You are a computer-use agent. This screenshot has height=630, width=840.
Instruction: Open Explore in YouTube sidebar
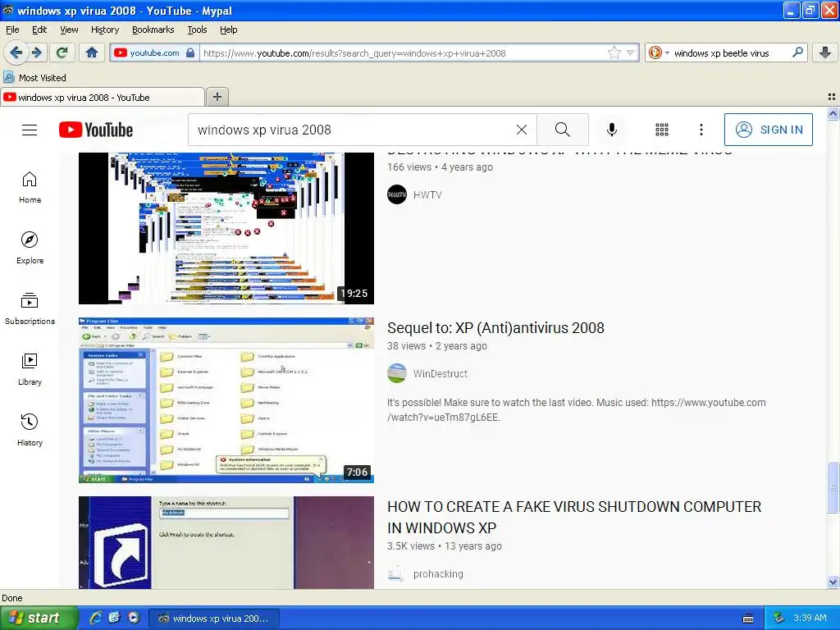[x=30, y=248]
